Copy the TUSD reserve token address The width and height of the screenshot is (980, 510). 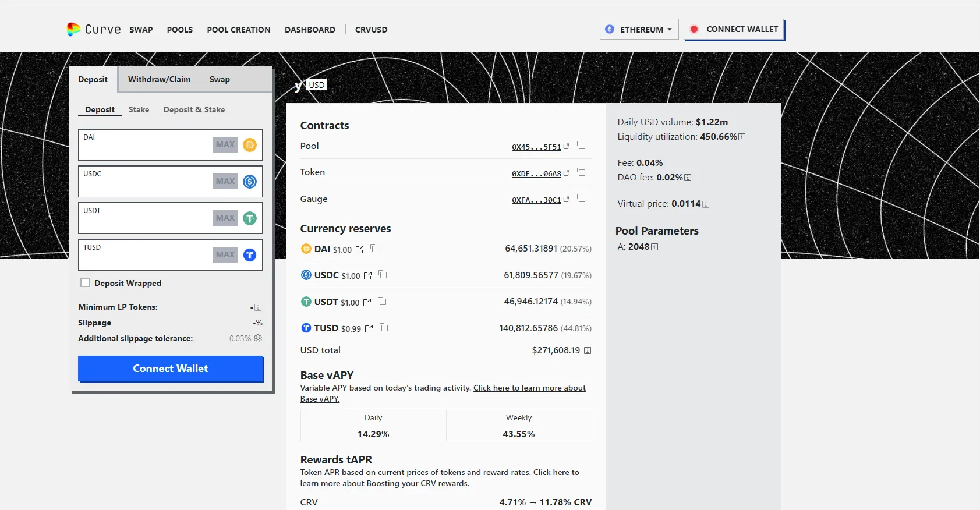pyautogui.click(x=384, y=328)
